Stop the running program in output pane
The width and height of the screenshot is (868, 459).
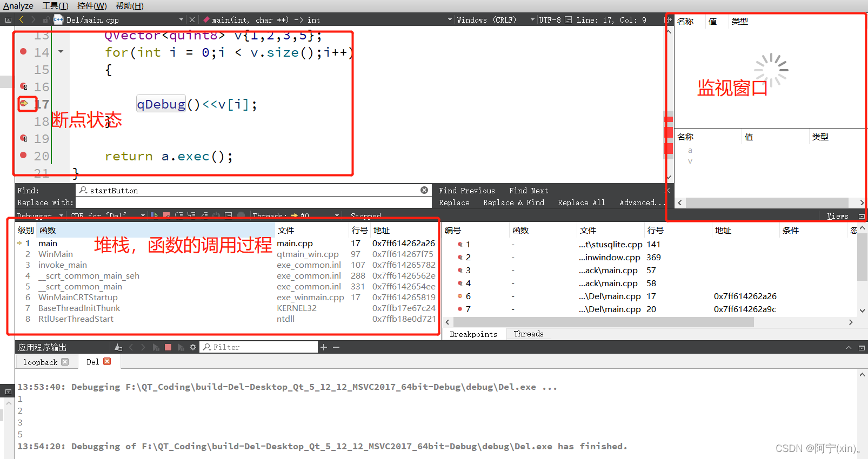pos(168,347)
